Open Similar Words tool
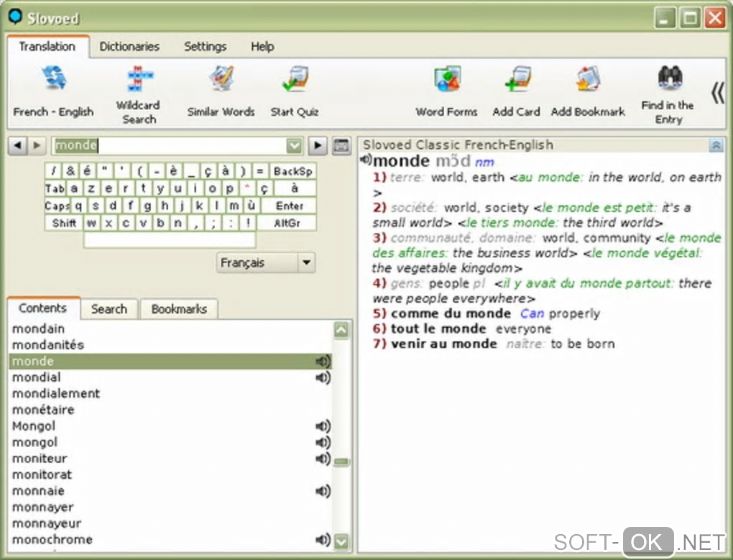The height and width of the screenshot is (560, 733). click(221, 91)
